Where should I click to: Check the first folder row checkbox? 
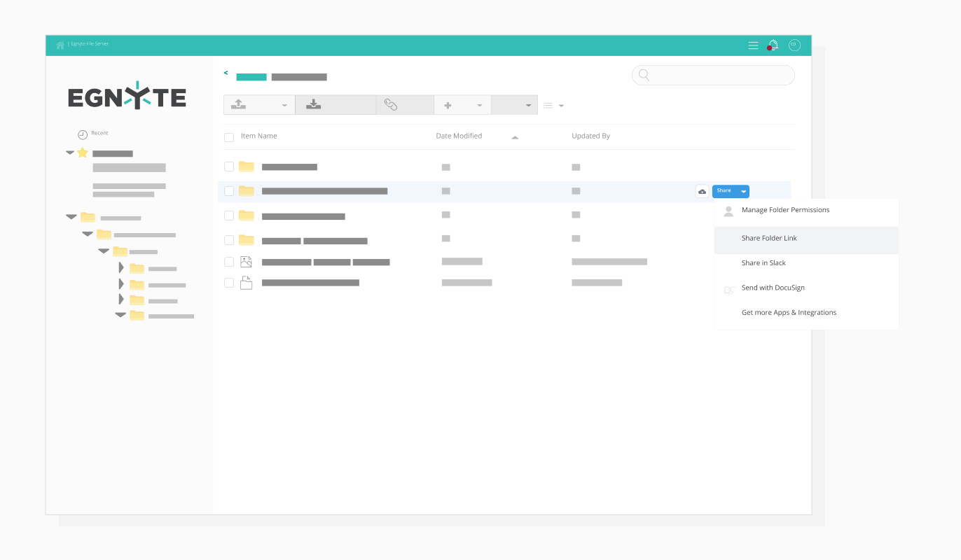(229, 167)
